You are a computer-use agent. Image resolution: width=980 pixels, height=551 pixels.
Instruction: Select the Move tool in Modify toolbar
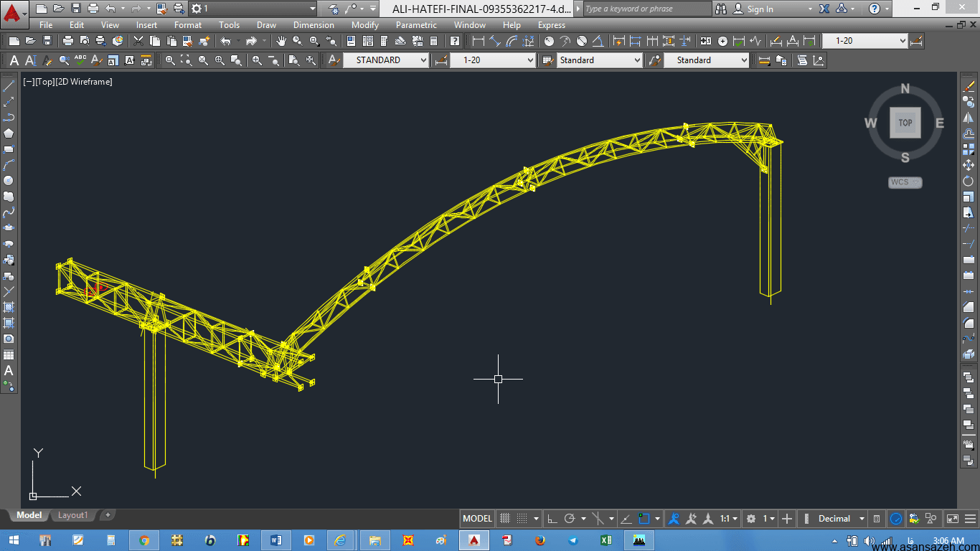[969, 165]
